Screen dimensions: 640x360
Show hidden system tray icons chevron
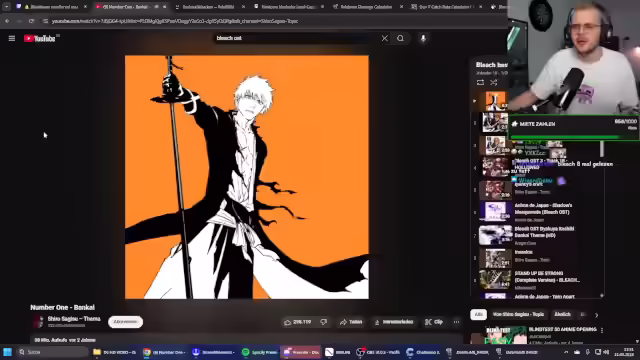tap(566, 352)
